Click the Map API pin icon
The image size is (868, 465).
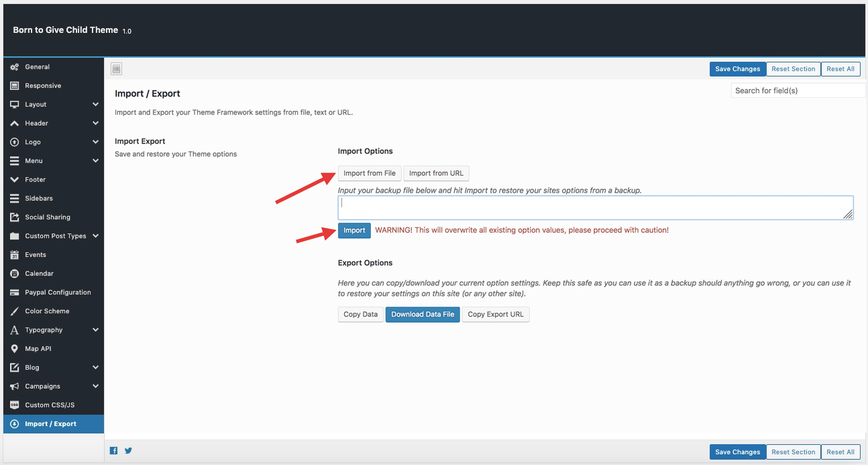click(15, 349)
